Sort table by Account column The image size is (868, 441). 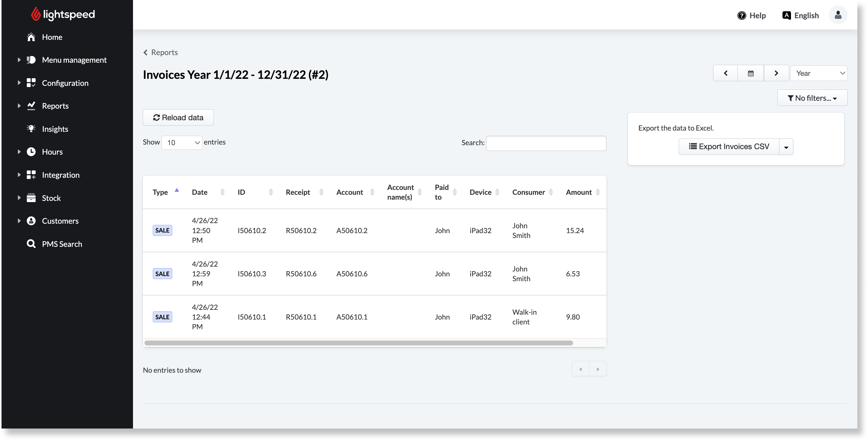pyautogui.click(x=355, y=192)
